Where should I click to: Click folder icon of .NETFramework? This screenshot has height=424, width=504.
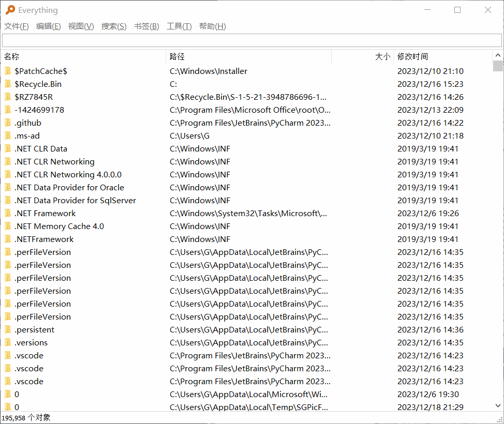coord(8,239)
